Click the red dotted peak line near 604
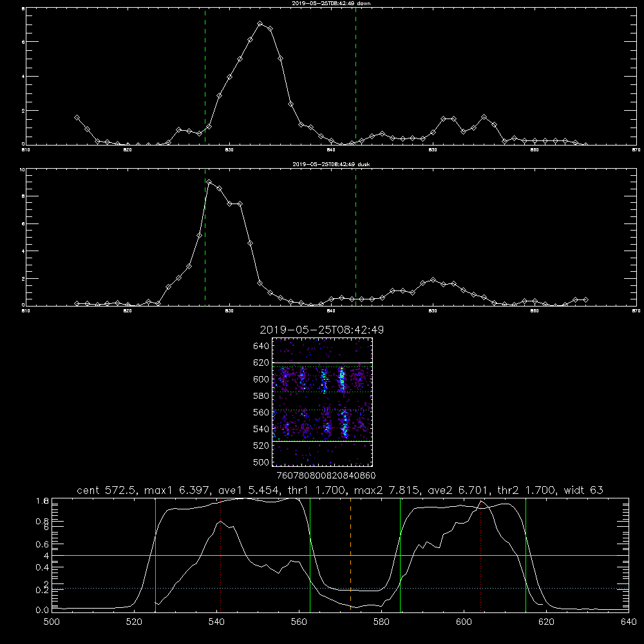Image resolution: width=644 pixels, height=644 pixels. click(480, 555)
